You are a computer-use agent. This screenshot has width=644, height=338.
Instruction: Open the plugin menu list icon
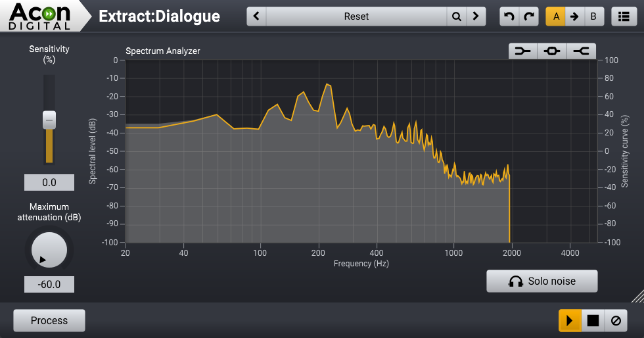point(624,16)
